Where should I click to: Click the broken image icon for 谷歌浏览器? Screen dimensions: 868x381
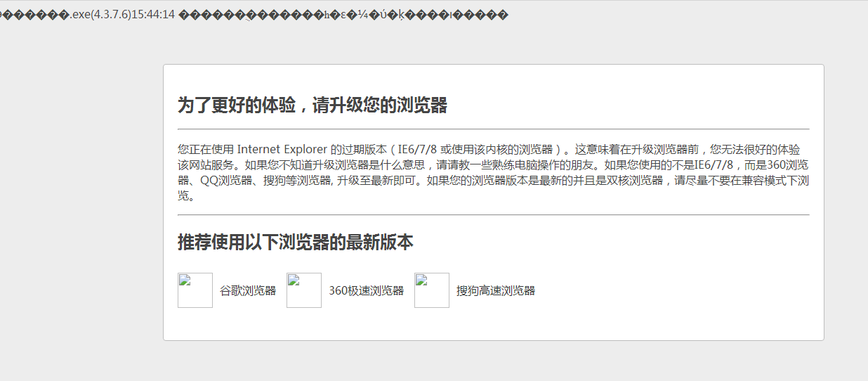(195, 290)
